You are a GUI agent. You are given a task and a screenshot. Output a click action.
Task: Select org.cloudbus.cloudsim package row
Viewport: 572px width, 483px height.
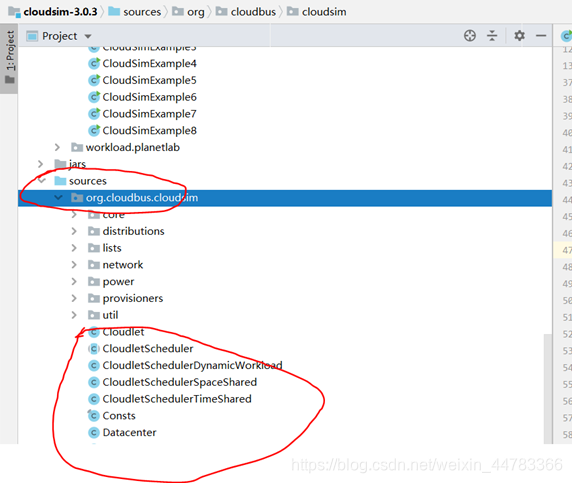tap(285, 198)
